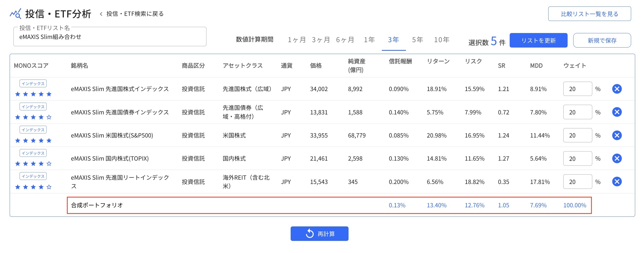Click the 合成ポートフォリオ row label
Image resolution: width=644 pixels, height=253 pixels.
coord(97,205)
